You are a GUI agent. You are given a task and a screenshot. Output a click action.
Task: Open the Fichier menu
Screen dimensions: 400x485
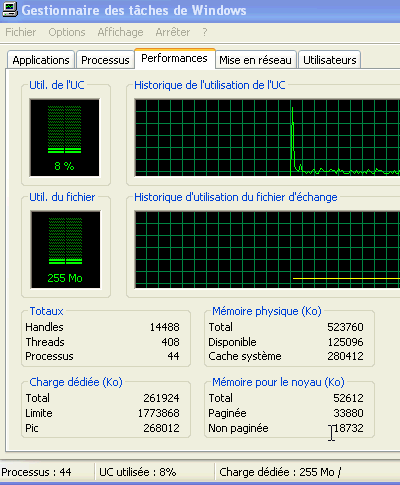[21, 32]
